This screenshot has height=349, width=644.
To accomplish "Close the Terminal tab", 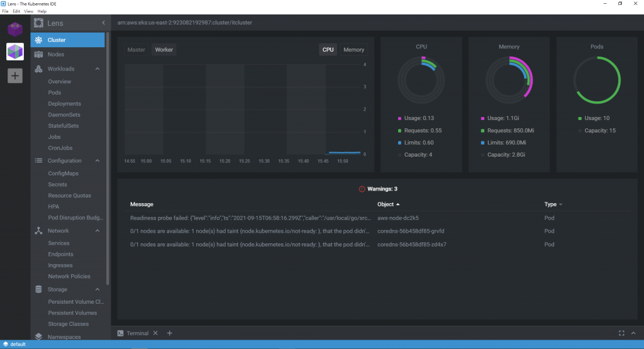I will [156, 333].
